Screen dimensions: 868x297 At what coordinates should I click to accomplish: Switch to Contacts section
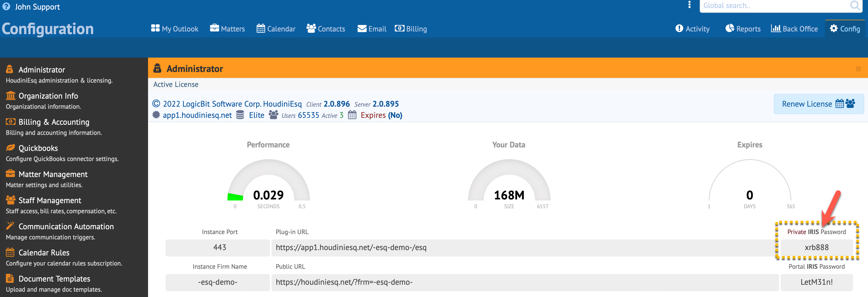pos(325,29)
